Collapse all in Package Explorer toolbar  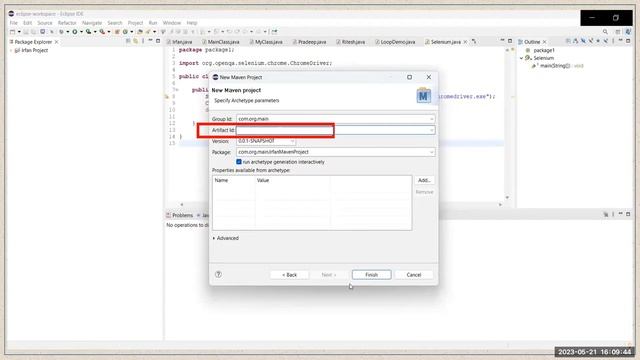pyautogui.click(x=128, y=41)
